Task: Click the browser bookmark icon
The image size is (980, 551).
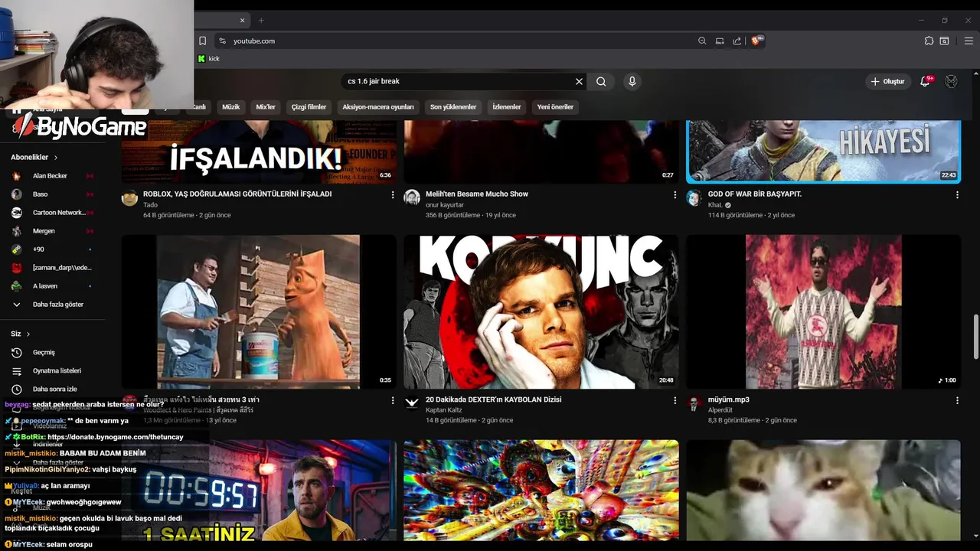Action: click(202, 41)
